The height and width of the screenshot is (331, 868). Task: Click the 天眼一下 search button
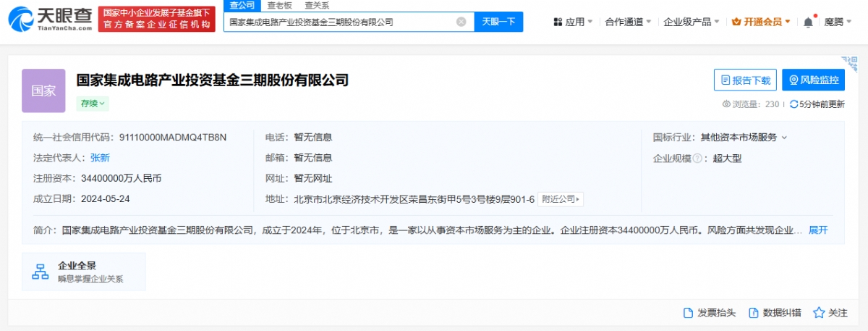(x=498, y=22)
